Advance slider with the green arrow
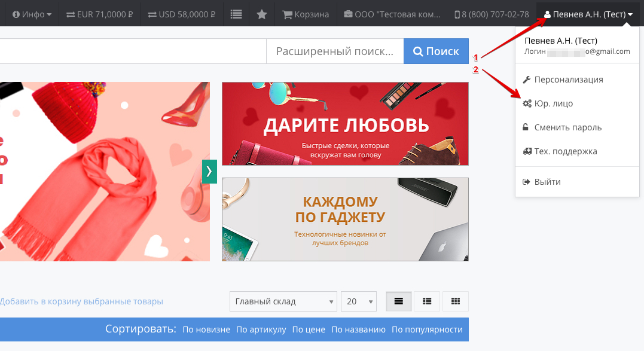The width and height of the screenshot is (644, 351). 209,172
